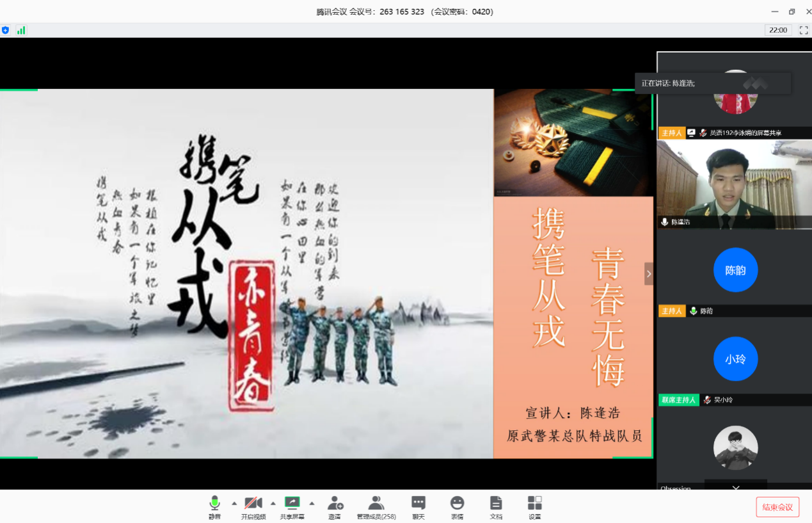Viewport: 812px width, 523px height.
Task: Mute the microphone in the bottom toolbar
Action: (214, 508)
